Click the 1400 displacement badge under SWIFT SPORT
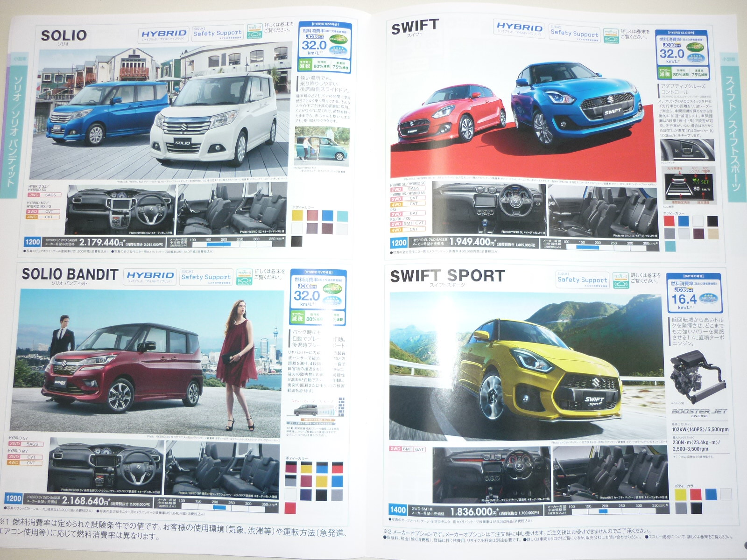The image size is (747, 560). coord(398,510)
